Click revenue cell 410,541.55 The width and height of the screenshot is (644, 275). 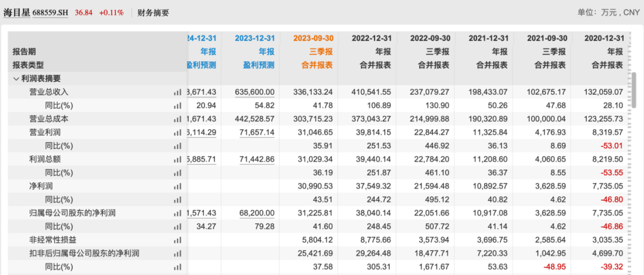(x=371, y=92)
